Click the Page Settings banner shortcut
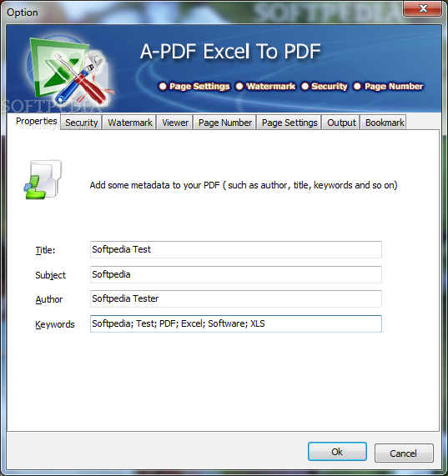 [194, 86]
